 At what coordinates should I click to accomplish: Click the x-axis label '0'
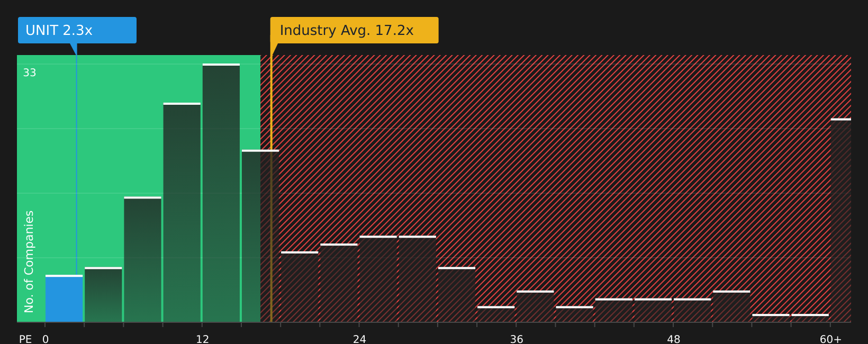pos(46,339)
